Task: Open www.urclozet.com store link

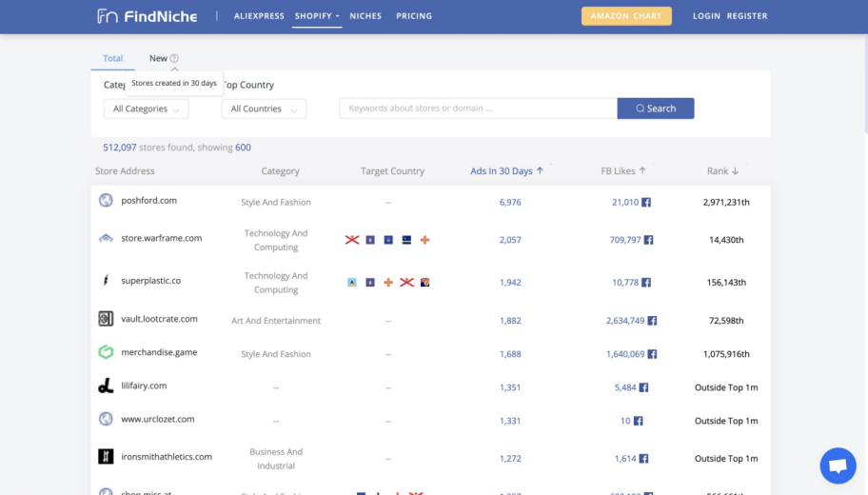Action: (158, 419)
